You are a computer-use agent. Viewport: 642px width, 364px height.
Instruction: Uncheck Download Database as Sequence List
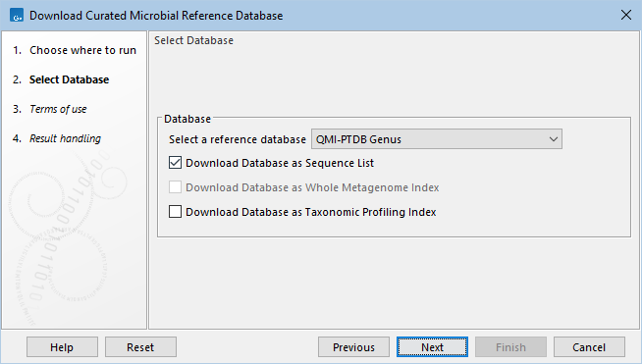click(x=176, y=163)
